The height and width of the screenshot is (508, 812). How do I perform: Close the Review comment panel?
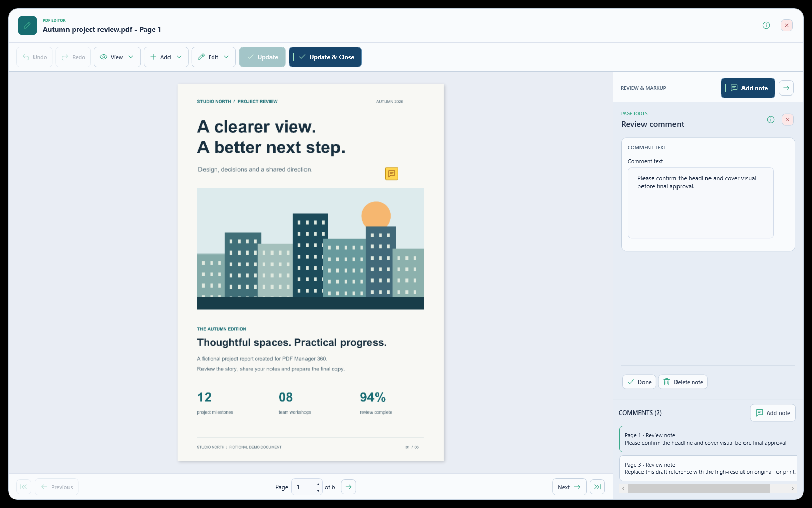pos(788,120)
